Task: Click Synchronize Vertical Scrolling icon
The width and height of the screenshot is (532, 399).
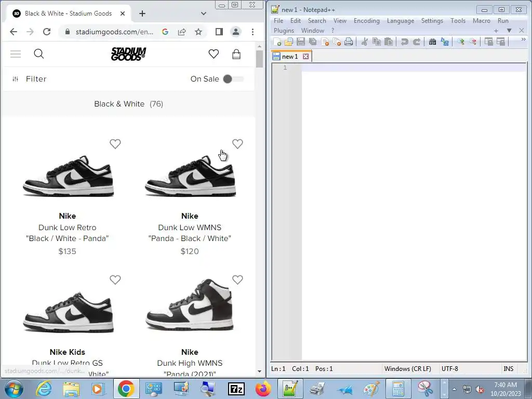Action: tap(488, 42)
